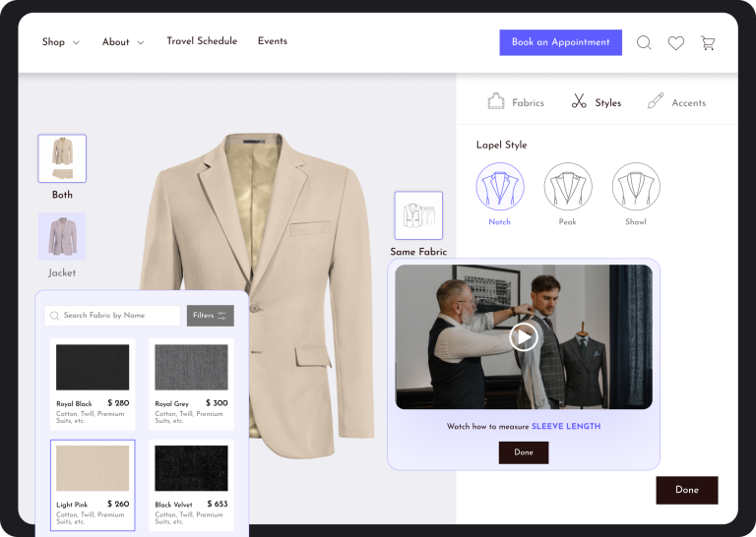
Task: Click the $ 260 price
Action: click(118, 504)
